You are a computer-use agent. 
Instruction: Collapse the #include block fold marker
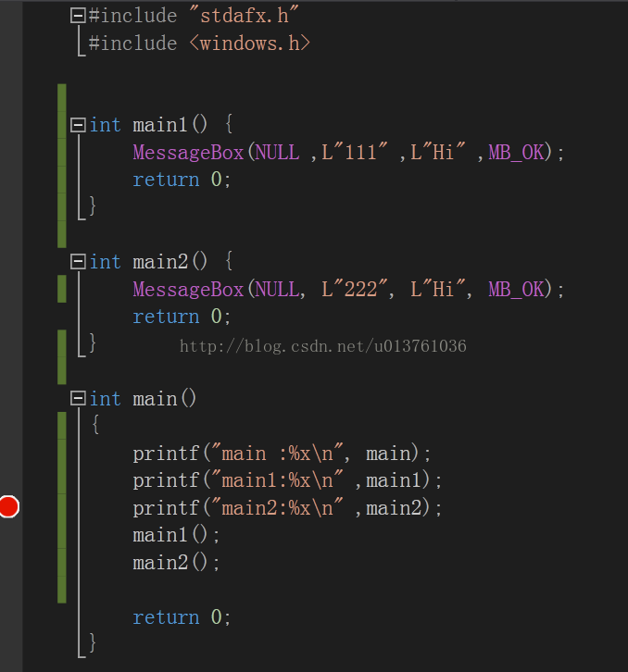78,16
